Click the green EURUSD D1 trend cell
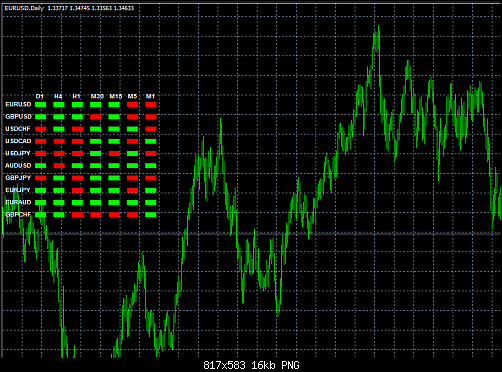The width and height of the screenshot is (502, 372). pyautogui.click(x=41, y=105)
